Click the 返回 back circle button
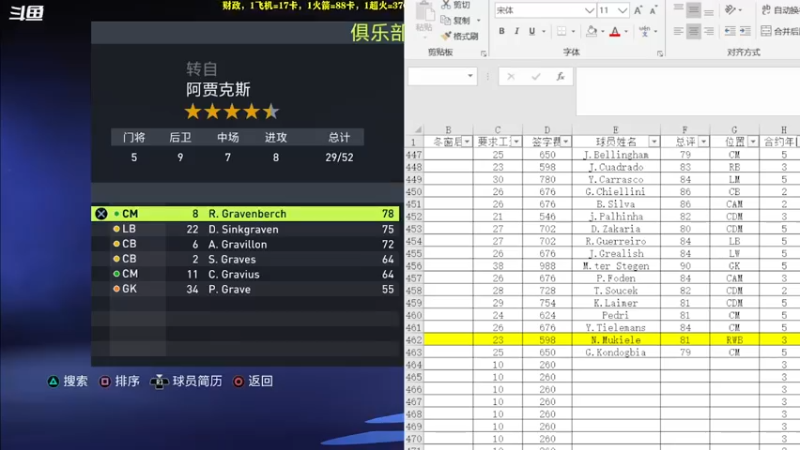The width and height of the screenshot is (800, 450). click(253, 381)
